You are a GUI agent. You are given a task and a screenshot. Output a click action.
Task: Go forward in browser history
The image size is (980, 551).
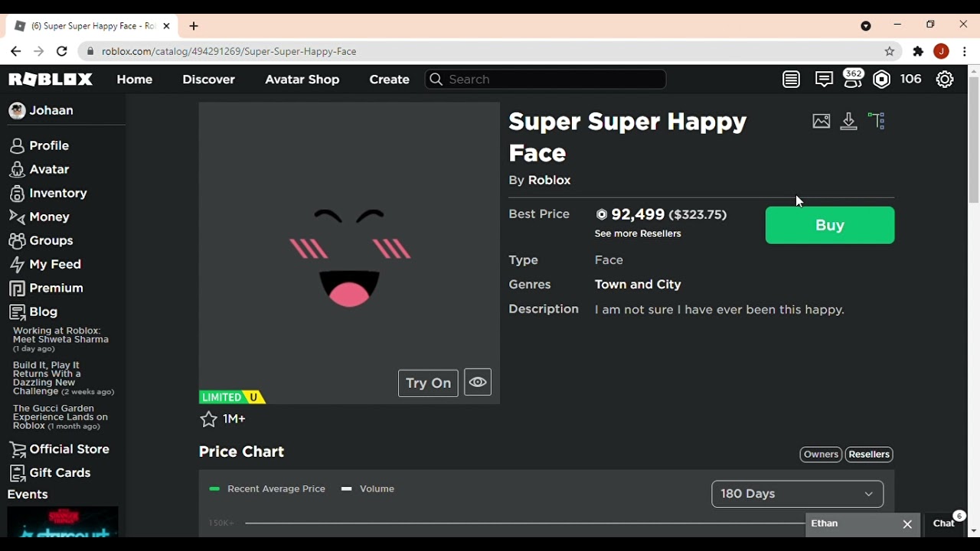(38, 51)
